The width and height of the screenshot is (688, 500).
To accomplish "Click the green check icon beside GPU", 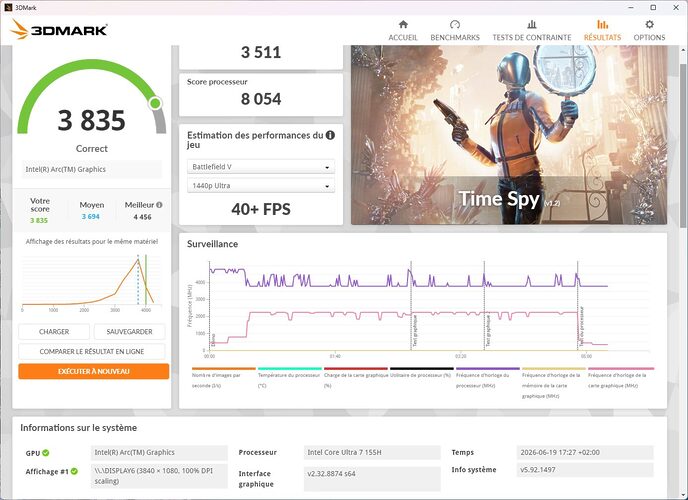I will point(46,453).
